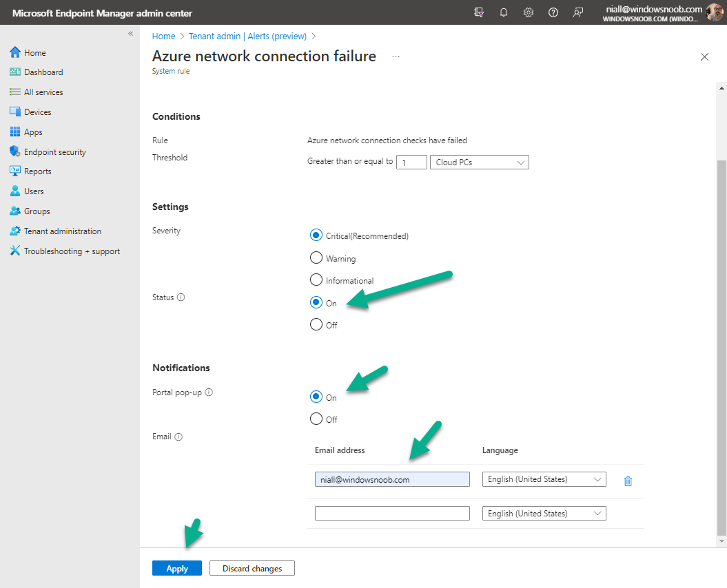Click the niall@windowsnoob.com account name in header
The width and height of the screenshot is (727, 588).
point(654,9)
